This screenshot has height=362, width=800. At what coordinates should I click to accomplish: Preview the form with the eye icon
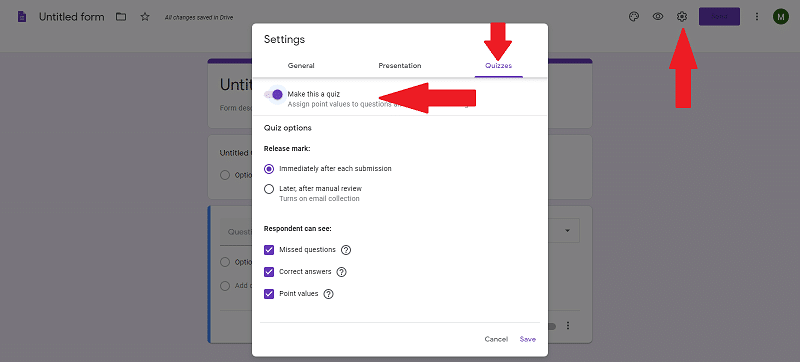tap(658, 17)
